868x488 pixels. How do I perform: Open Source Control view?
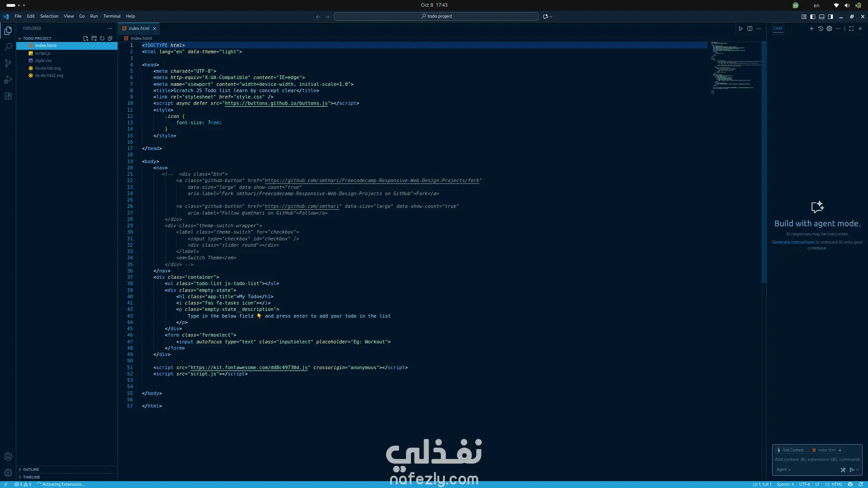8,63
